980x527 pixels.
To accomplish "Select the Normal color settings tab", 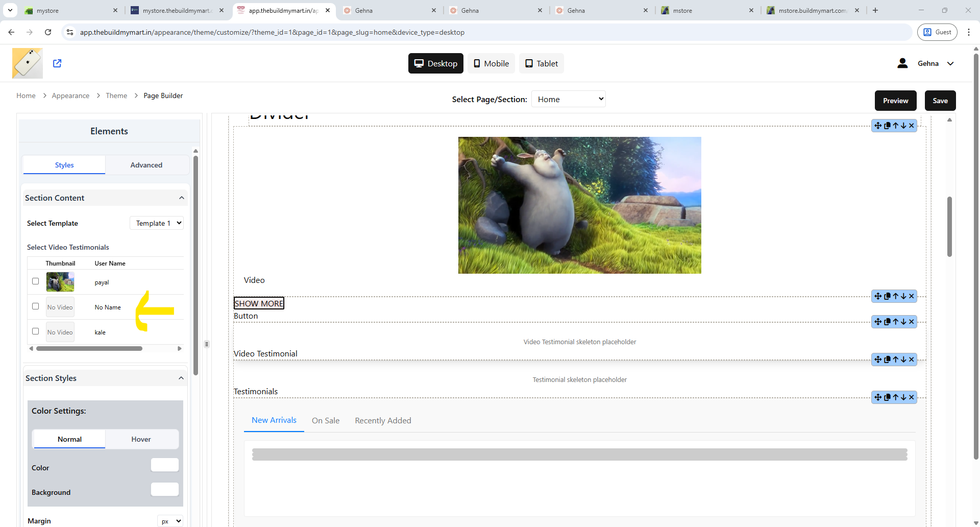I will (69, 439).
